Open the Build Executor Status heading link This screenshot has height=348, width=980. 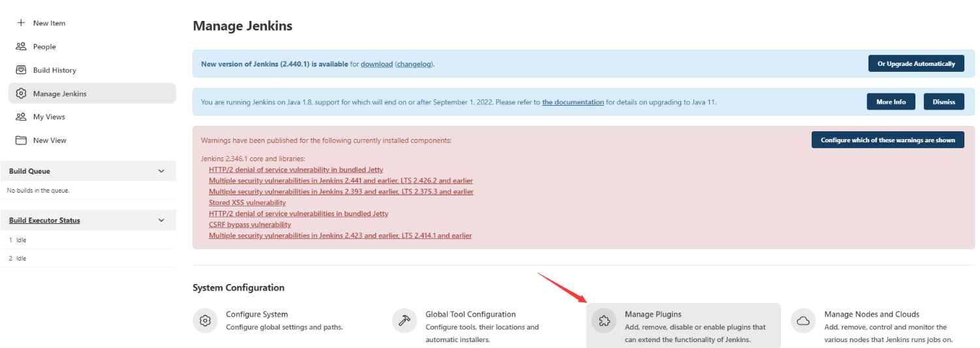(x=44, y=220)
